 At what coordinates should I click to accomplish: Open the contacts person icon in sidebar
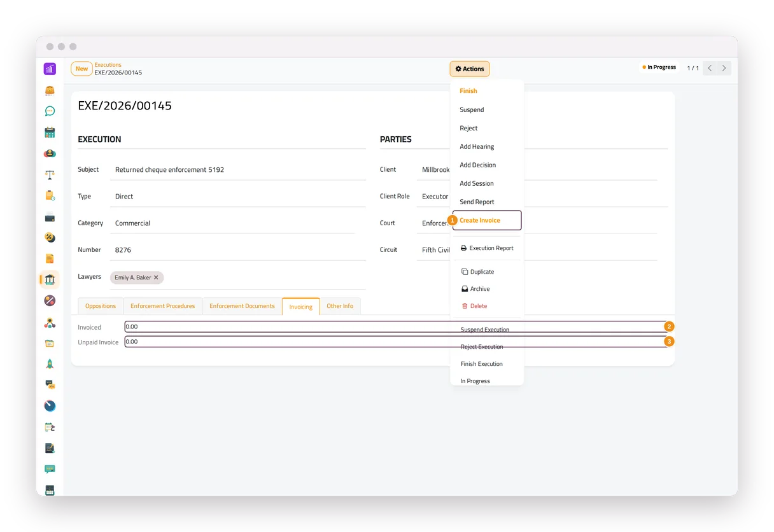(50, 153)
